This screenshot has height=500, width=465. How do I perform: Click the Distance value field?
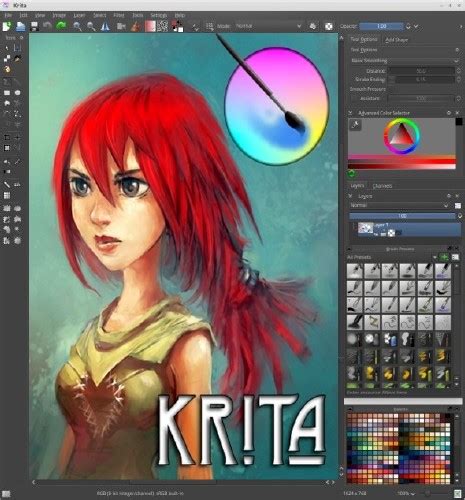click(x=421, y=71)
